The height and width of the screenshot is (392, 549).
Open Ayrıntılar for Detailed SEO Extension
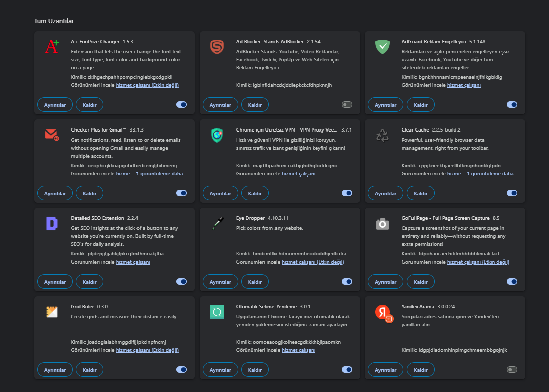(x=55, y=281)
